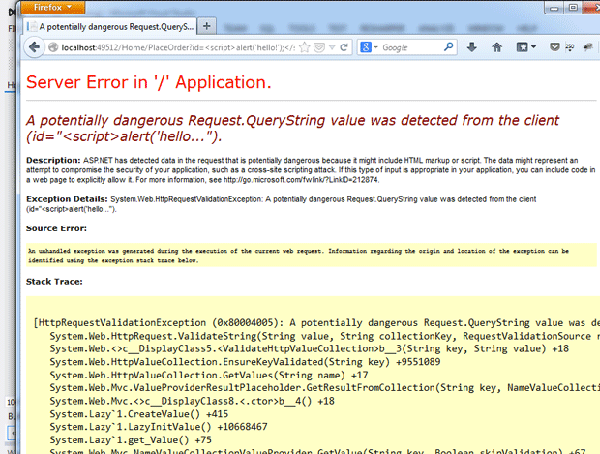Open a new tab with the plus button
The height and width of the screenshot is (454, 600).
point(207,26)
